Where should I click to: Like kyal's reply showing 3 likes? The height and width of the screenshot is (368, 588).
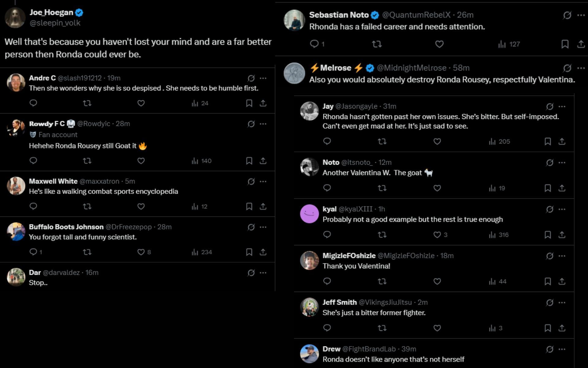(x=437, y=235)
